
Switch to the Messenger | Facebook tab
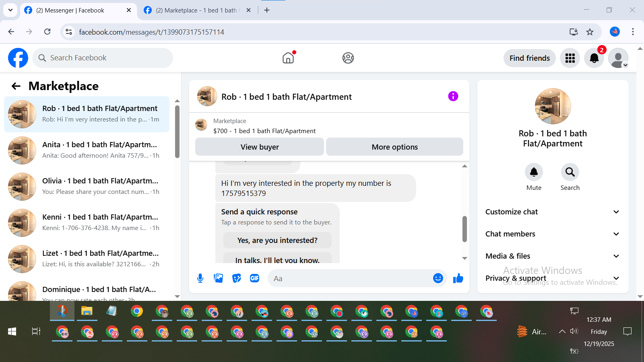78,10
